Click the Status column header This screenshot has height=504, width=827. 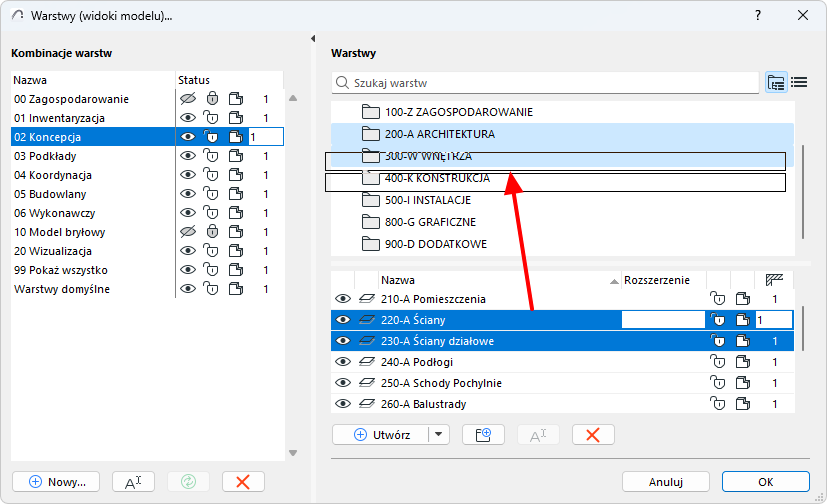[x=229, y=80]
